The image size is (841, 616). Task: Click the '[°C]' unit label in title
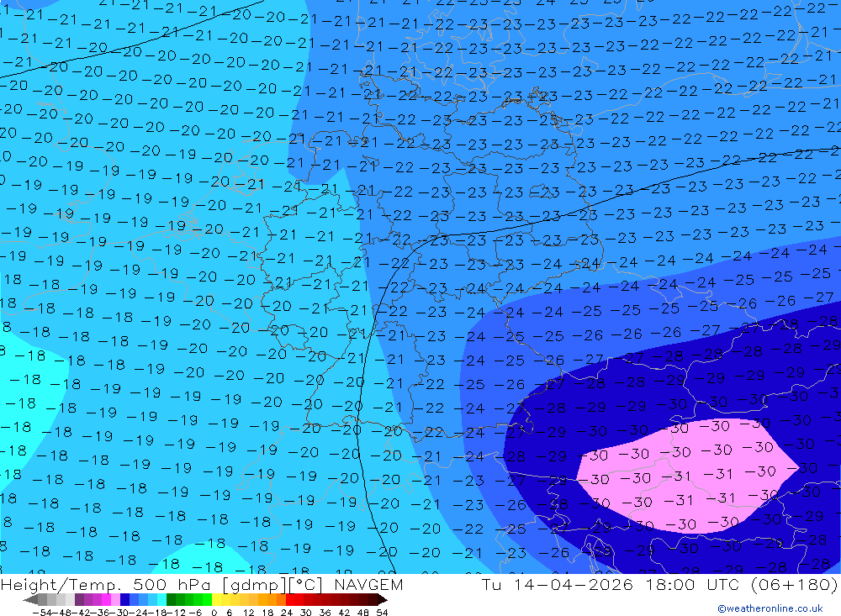pyautogui.click(x=305, y=584)
